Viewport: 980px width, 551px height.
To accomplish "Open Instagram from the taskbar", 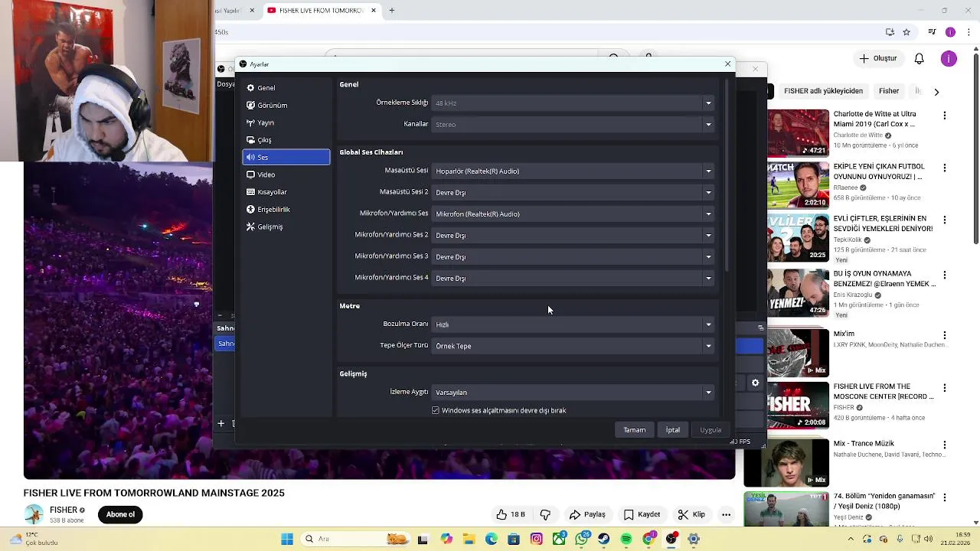I will (537, 539).
